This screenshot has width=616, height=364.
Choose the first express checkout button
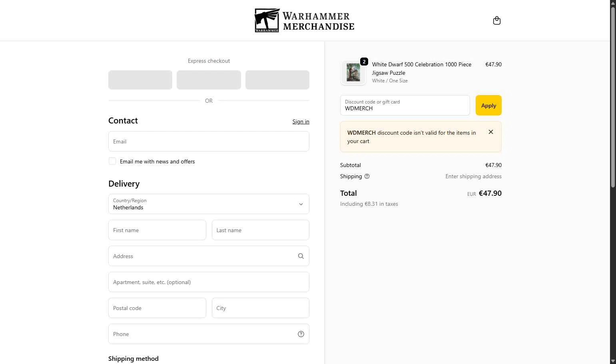[x=140, y=80]
